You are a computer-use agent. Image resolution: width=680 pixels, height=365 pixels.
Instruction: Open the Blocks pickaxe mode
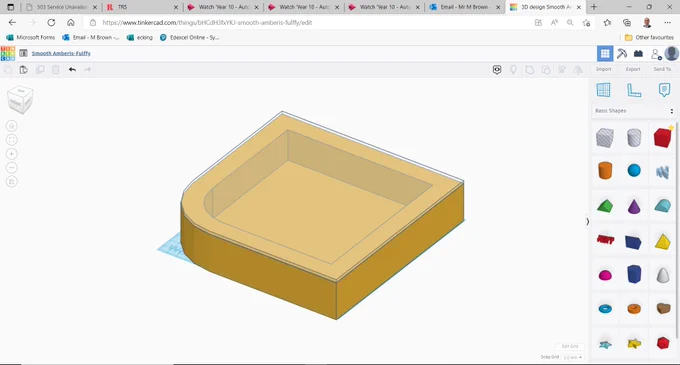pyautogui.click(x=621, y=54)
